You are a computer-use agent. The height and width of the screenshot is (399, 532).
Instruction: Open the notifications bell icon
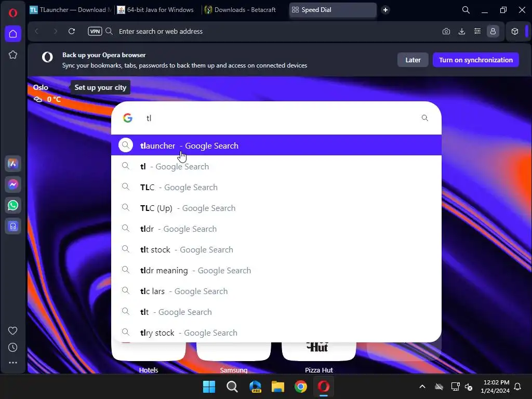[x=518, y=387]
